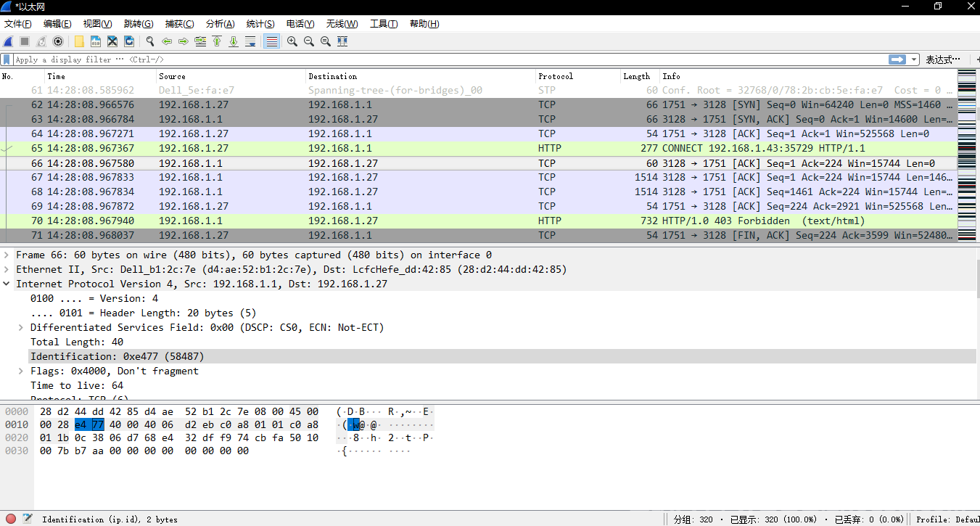
Task: Open display filter bookmark menu
Action: coord(7,59)
